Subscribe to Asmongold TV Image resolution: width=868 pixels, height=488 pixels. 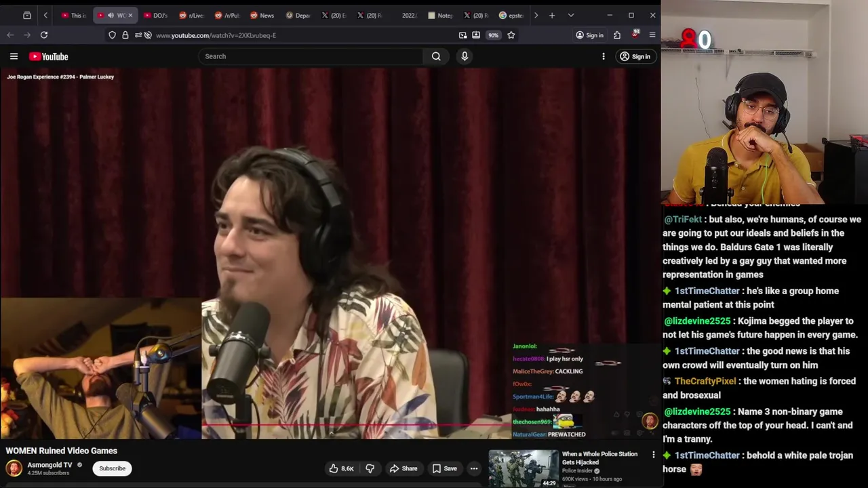point(112,468)
